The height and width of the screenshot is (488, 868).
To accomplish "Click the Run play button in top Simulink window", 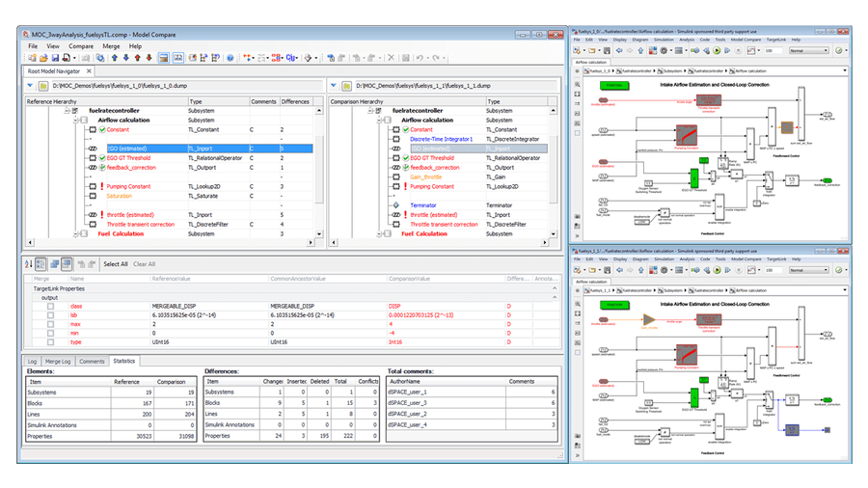I will pyautogui.click(x=717, y=50).
